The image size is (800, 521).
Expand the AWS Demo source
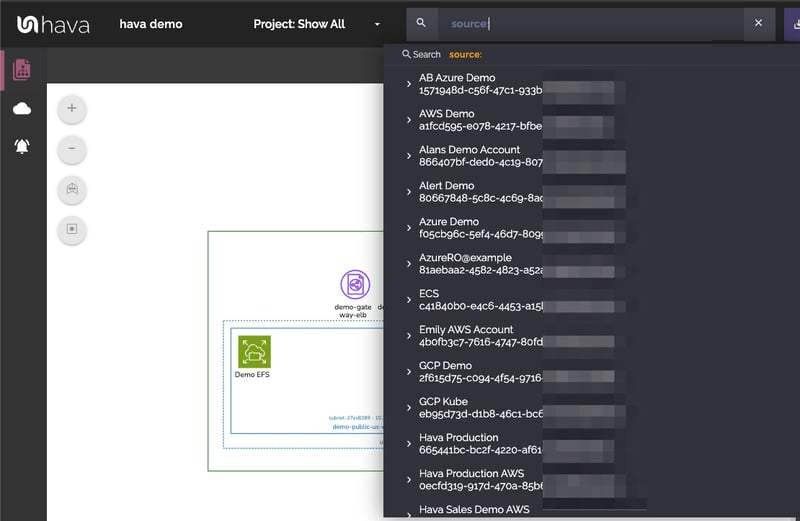point(409,120)
